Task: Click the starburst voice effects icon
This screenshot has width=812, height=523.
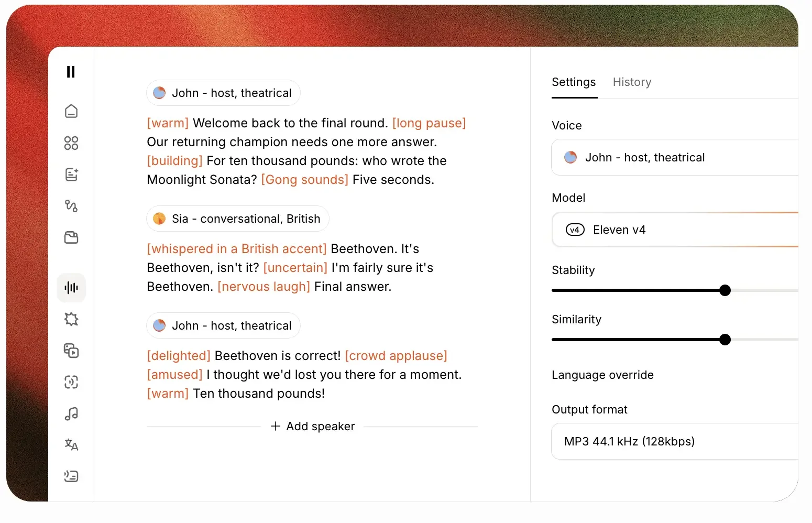Action: 71,319
